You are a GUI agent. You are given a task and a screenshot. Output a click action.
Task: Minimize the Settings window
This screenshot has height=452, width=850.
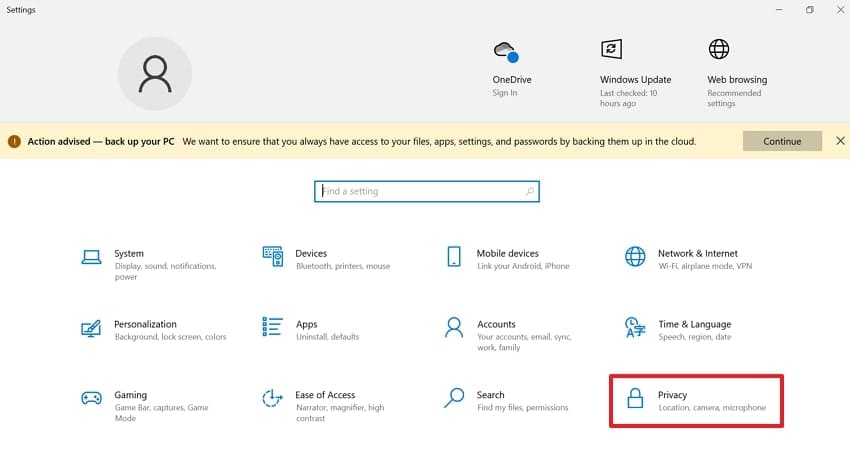(779, 10)
